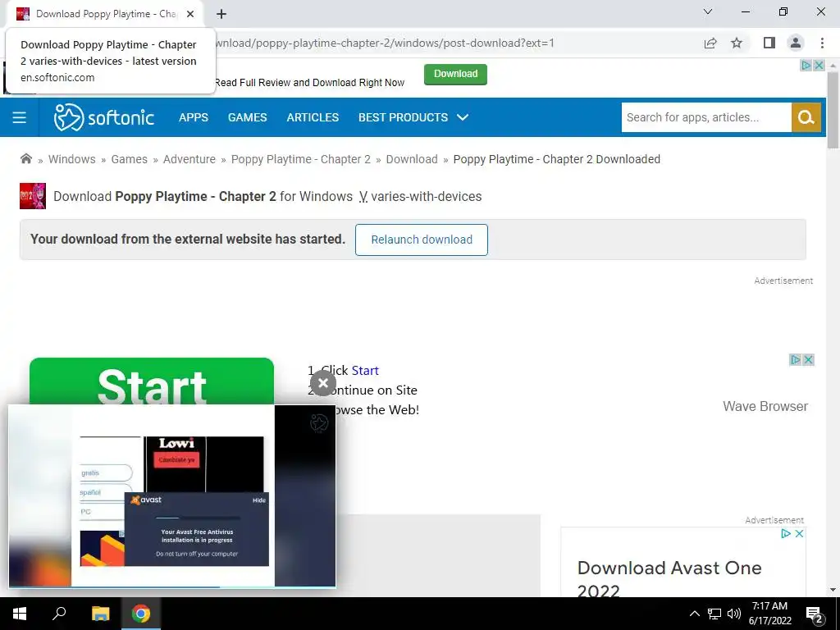Show hidden system tray icons
Viewport: 840px width, 630px height.
694,614
